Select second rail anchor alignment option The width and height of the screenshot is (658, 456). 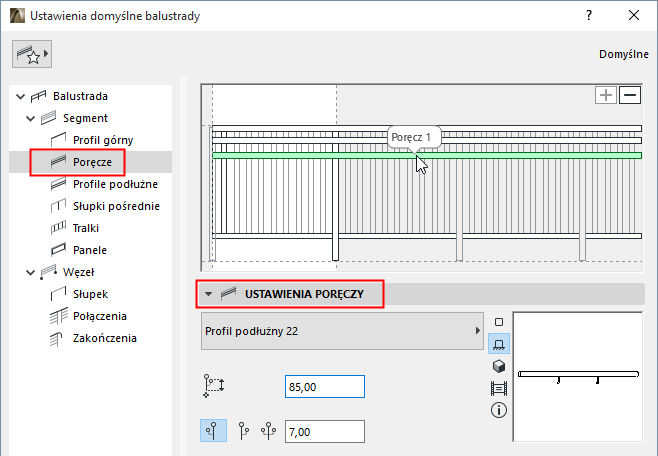(x=243, y=431)
